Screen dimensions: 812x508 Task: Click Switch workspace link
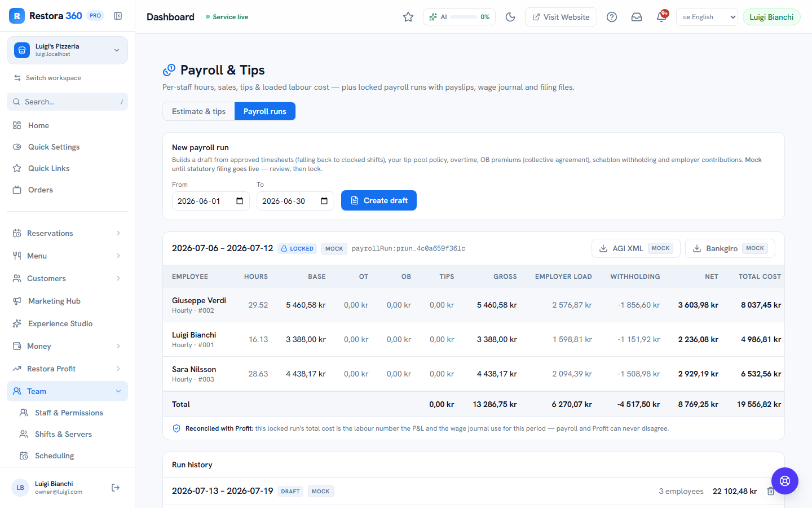[47, 78]
